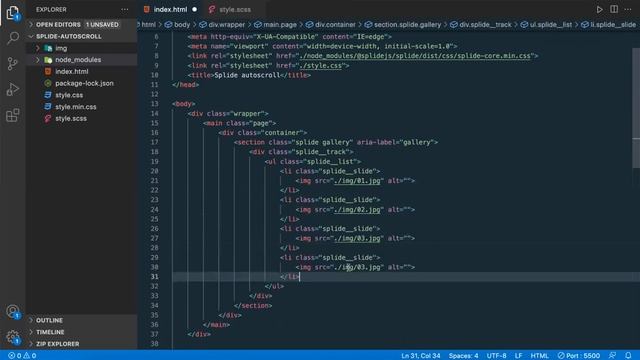Follow the ./img/01.jpg src link
This screenshot has width=640, height=360.
358,181
